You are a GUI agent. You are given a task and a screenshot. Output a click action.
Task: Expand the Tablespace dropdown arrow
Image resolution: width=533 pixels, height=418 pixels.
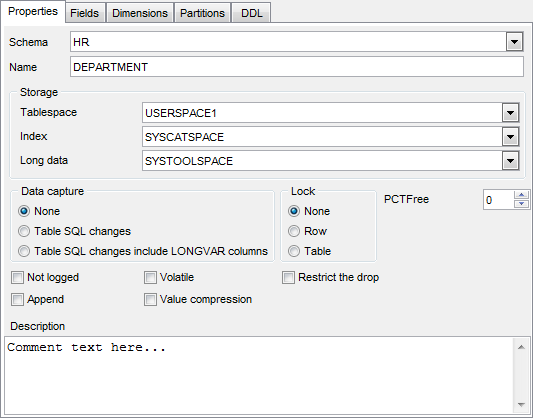511,113
